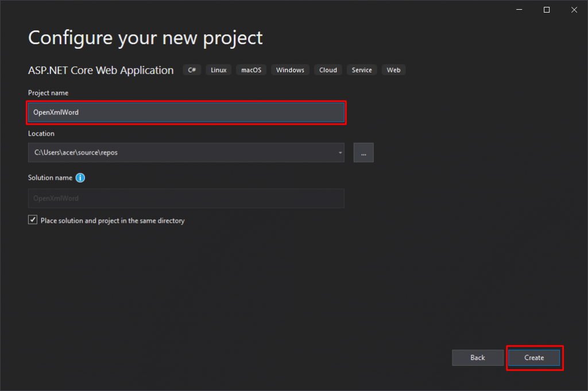The image size is (588, 391).
Task: Click the ASP.NET Core Web Application heading
Action: coord(101,71)
